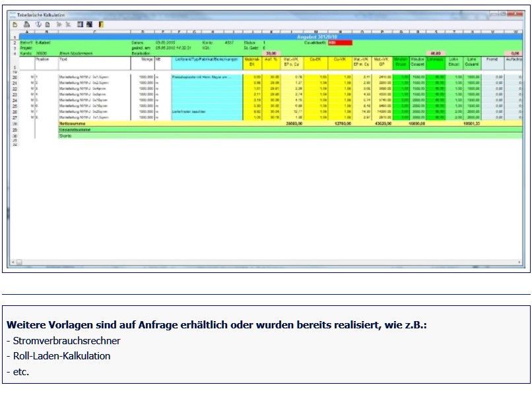The height and width of the screenshot is (393, 532).
Task: Click the calculator toolbar icon
Action: [80, 24]
